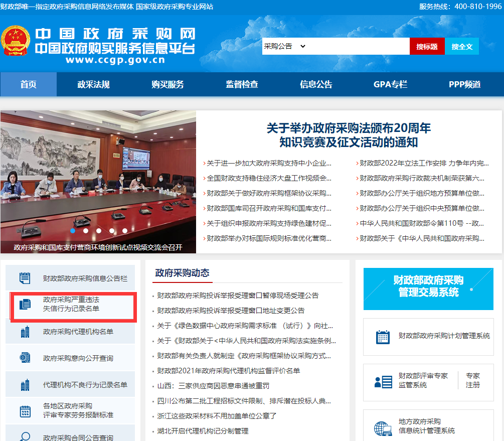Open headline 关于举办政府采购法颁布20周年知识竞赛及征文活动的通知
504x441 pixels.
349,135
